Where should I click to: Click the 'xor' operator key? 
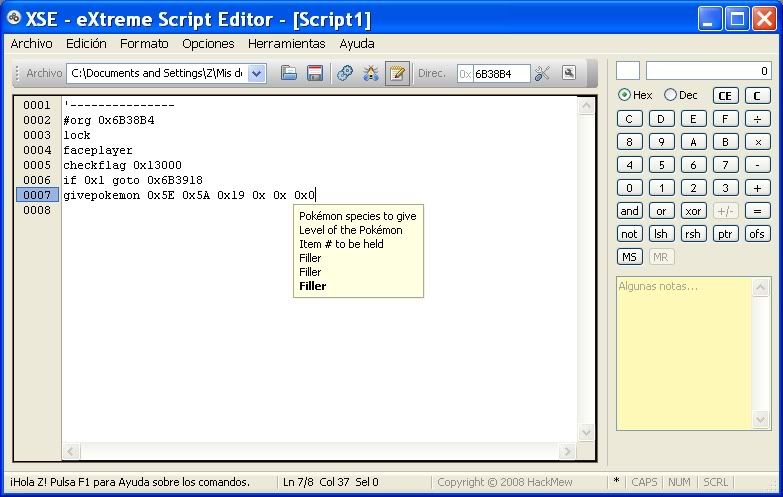click(x=693, y=211)
